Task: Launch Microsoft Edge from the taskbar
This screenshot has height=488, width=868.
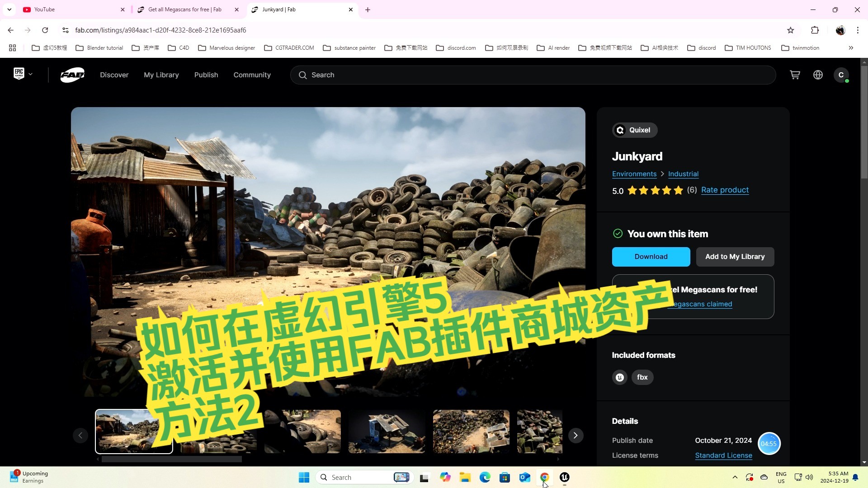Action: pyautogui.click(x=485, y=477)
